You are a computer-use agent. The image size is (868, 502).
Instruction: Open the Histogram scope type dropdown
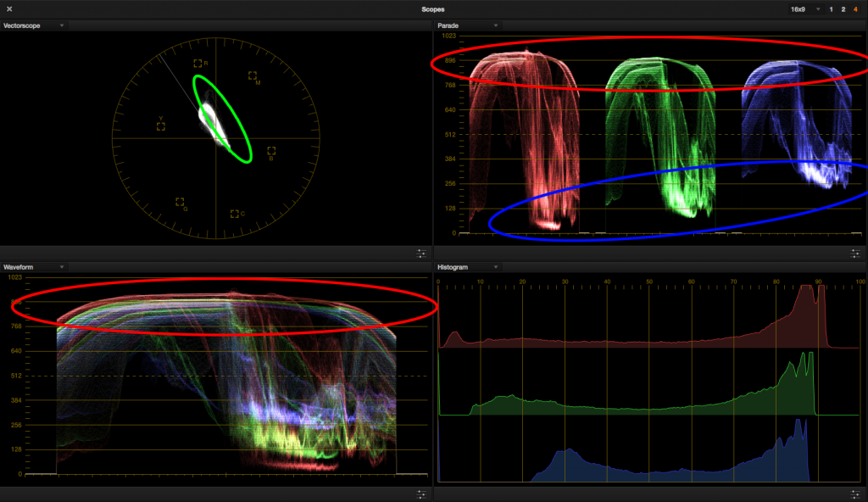(x=468, y=266)
